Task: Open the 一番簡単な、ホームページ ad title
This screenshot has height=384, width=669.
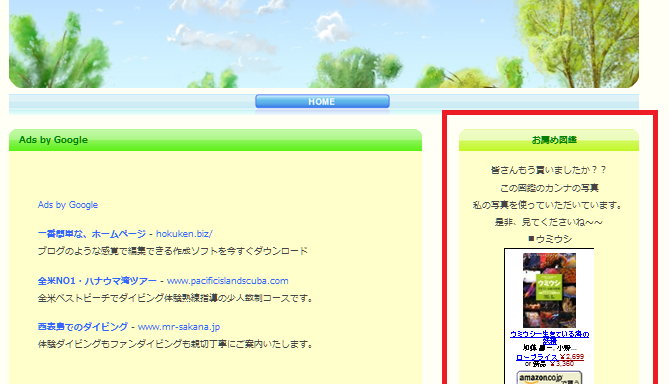Action: point(92,234)
